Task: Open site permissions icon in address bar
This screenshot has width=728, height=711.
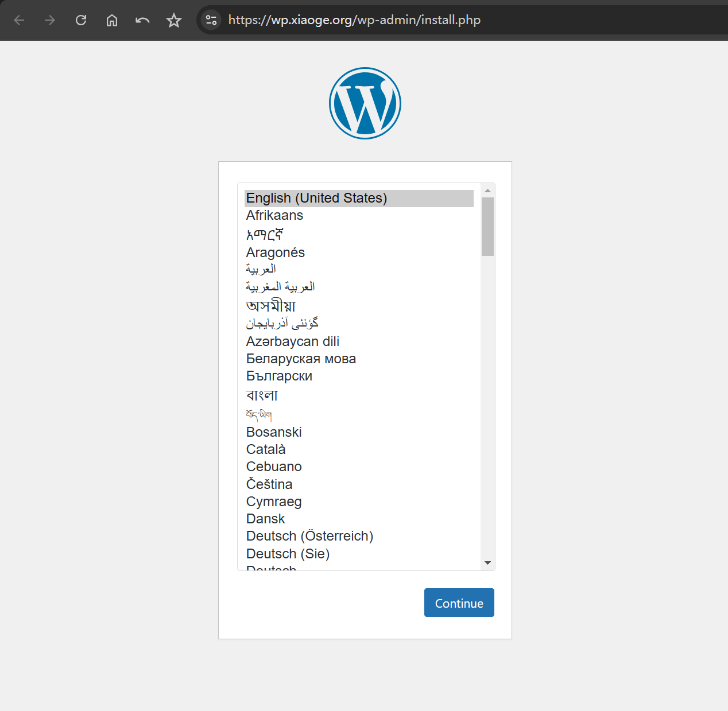Action: click(x=211, y=20)
